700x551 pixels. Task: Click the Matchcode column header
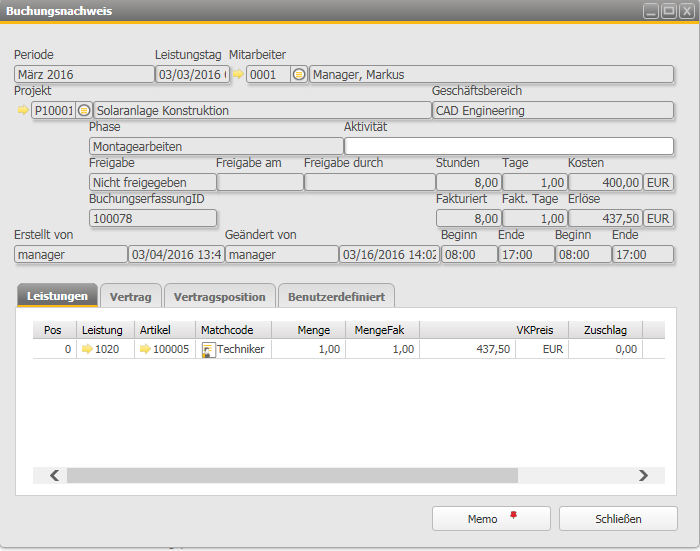[x=233, y=330]
